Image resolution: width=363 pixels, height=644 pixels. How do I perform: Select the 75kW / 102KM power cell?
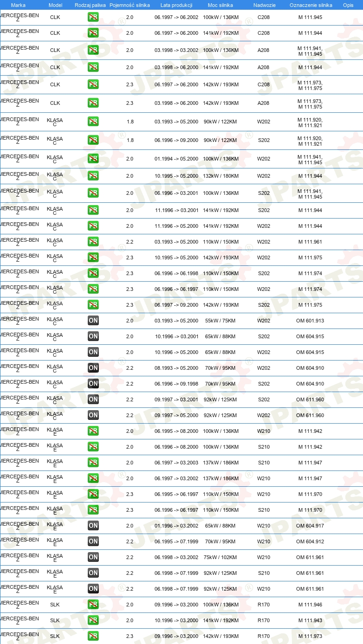point(220,557)
